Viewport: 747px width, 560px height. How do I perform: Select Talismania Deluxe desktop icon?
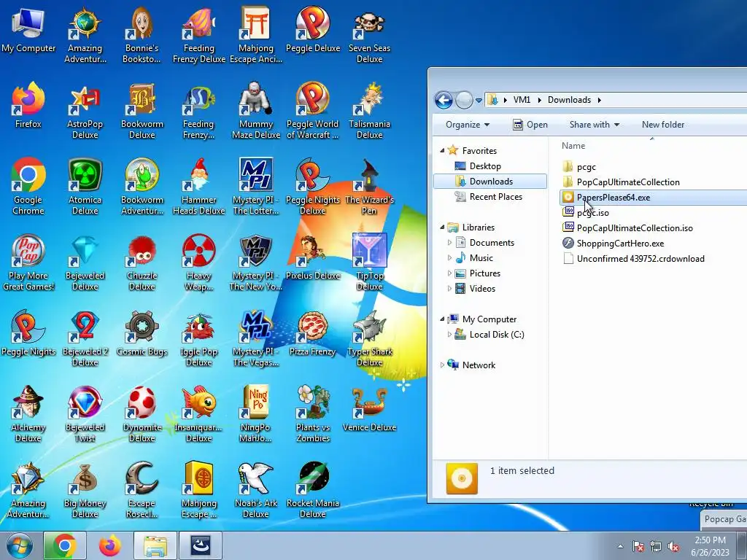370,111
